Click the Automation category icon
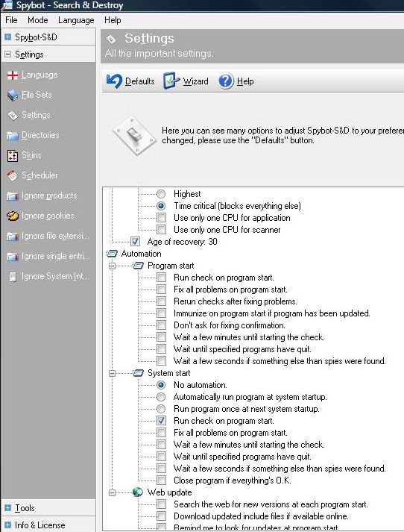The height and width of the screenshot is (532, 404). pos(113,254)
